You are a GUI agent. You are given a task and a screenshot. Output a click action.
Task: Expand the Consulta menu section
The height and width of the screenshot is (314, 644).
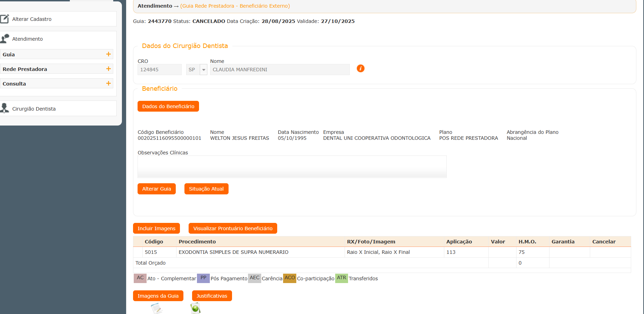click(108, 83)
